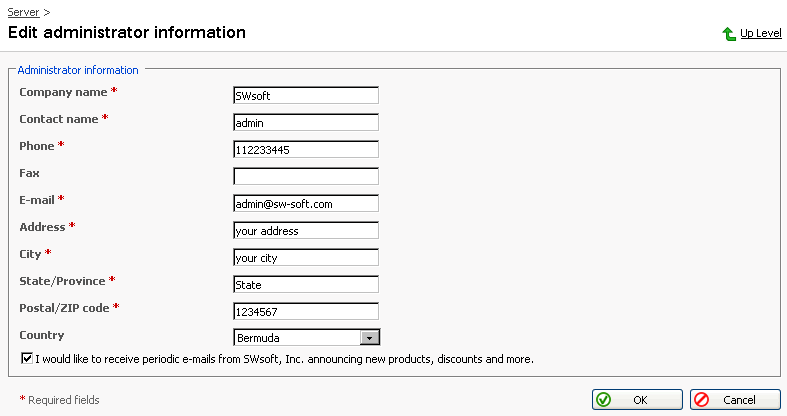Focus the Company name field
Screen dimensions: 787x416
(306, 96)
